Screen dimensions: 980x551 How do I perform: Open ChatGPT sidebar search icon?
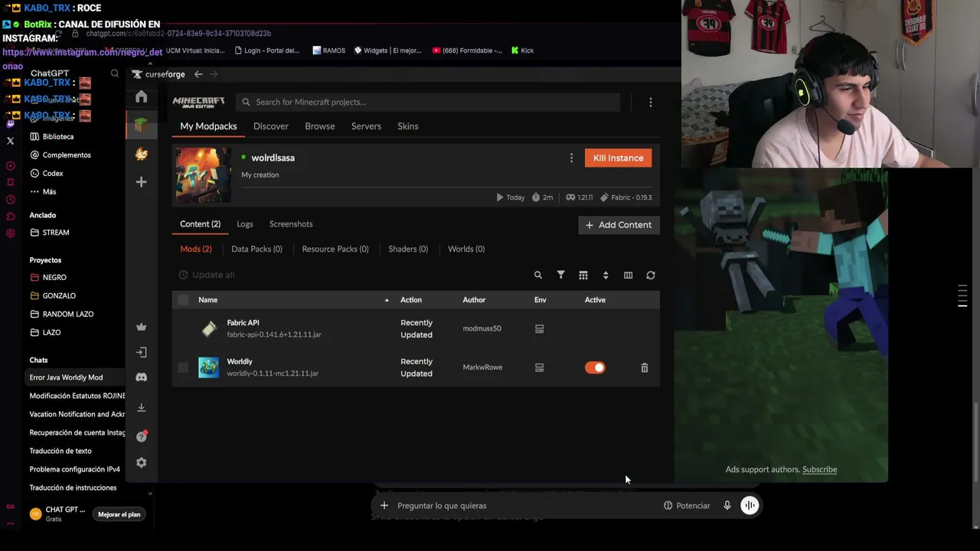click(x=115, y=73)
